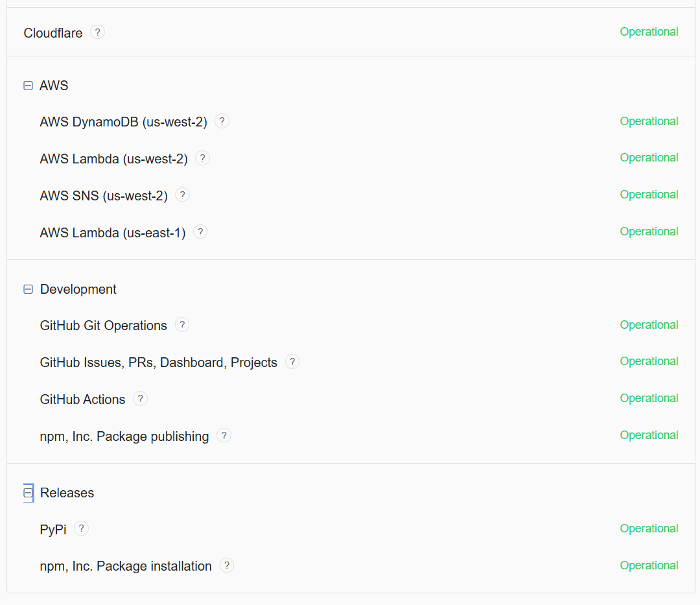700x605 pixels.
Task: Click the question mark next to AWS Lambda (us-west-2)
Action: click(x=202, y=158)
